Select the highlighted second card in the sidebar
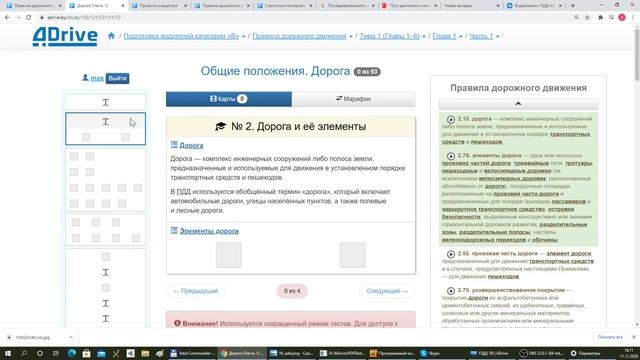This screenshot has height=360, width=640. pyautogui.click(x=105, y=129)
